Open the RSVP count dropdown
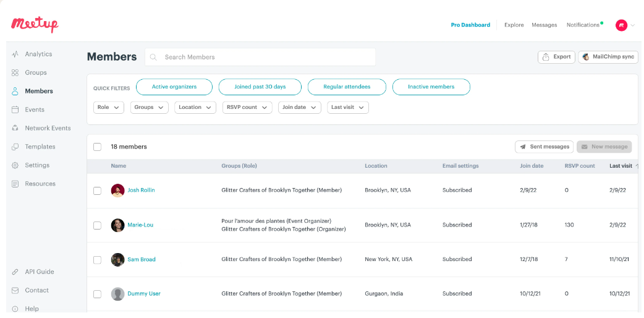 tap(247, 108)
